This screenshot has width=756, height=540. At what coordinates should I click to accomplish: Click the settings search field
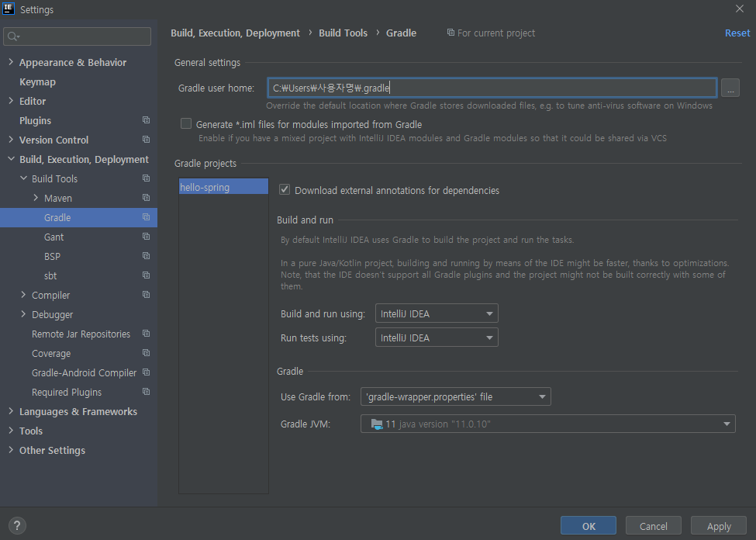(x=77, y=36)
